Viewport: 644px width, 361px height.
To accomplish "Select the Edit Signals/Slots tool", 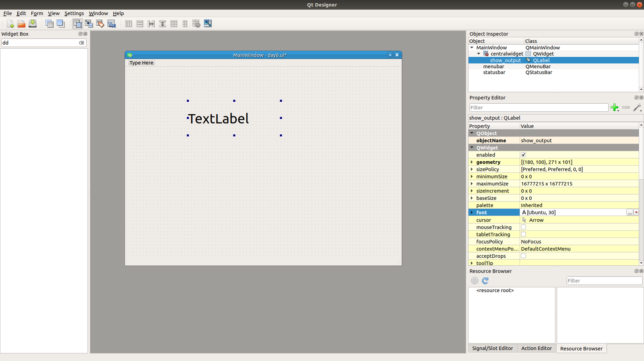I will pyautogui.click(x=89, y=24).
